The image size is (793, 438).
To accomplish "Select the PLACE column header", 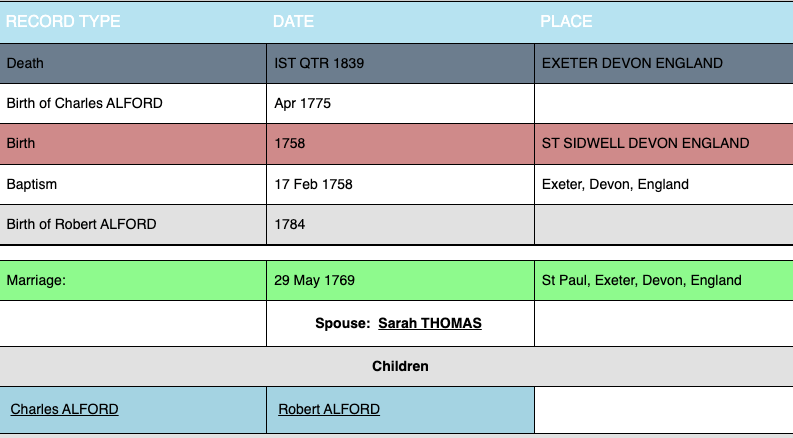I will (x=566, y=21).
